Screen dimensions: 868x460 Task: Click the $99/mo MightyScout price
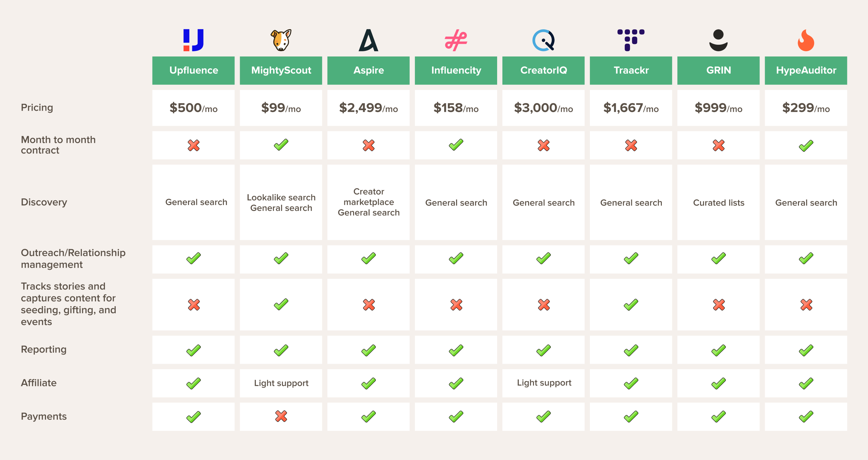[281, 108]
